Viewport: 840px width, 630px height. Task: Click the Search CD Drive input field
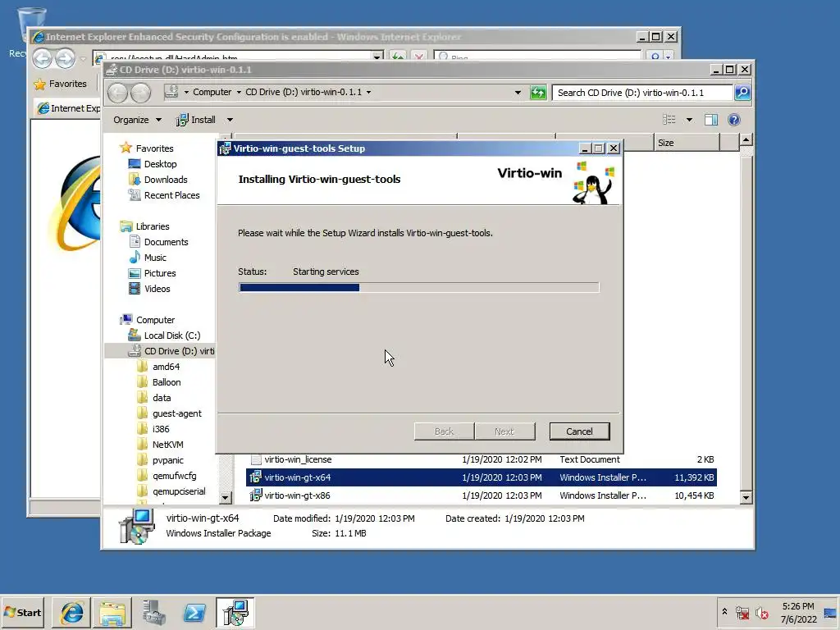click(641, 93)
